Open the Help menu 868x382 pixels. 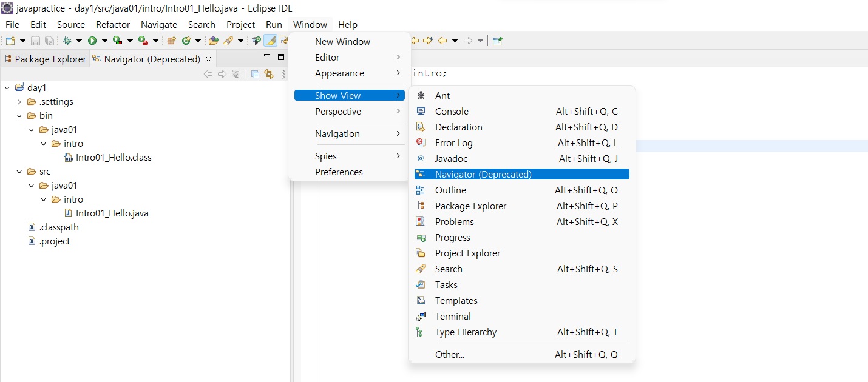pyautogui.click(x=348, y=25)
